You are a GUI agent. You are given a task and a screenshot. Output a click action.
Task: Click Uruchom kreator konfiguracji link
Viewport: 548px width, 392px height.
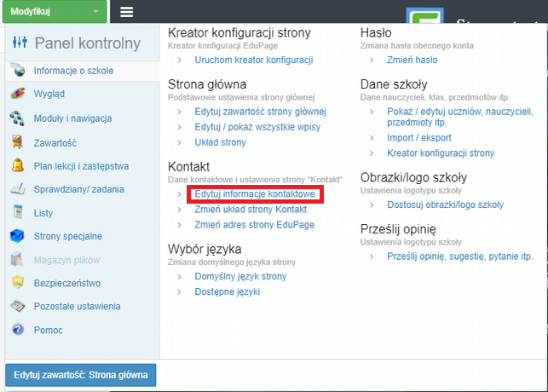click(x=254, y=61)
